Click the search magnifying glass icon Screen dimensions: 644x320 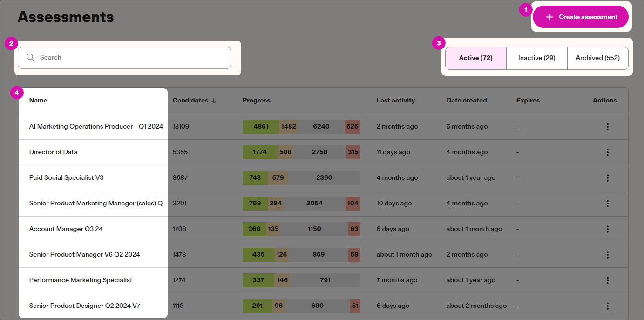click(30, 57)
